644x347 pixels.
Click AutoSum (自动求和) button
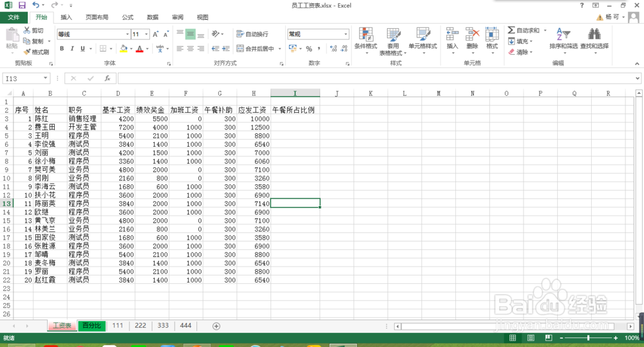tap(524, 30)
